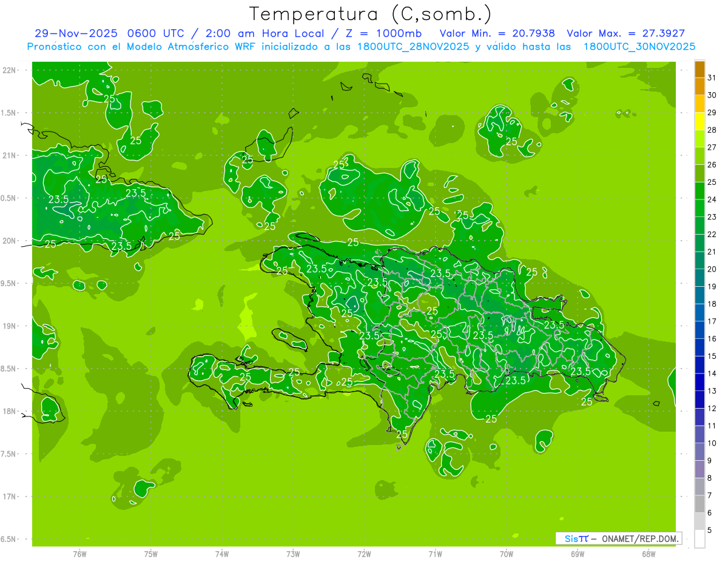Click the '71W' longitude axis label
The image size is (728, 562).
click(x=435, y=554)
